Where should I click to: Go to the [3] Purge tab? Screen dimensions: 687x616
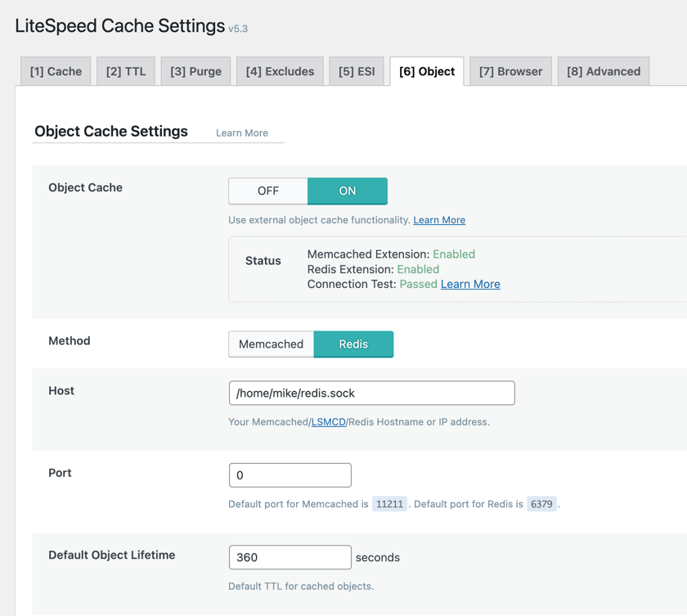click(x=195, y=71)
